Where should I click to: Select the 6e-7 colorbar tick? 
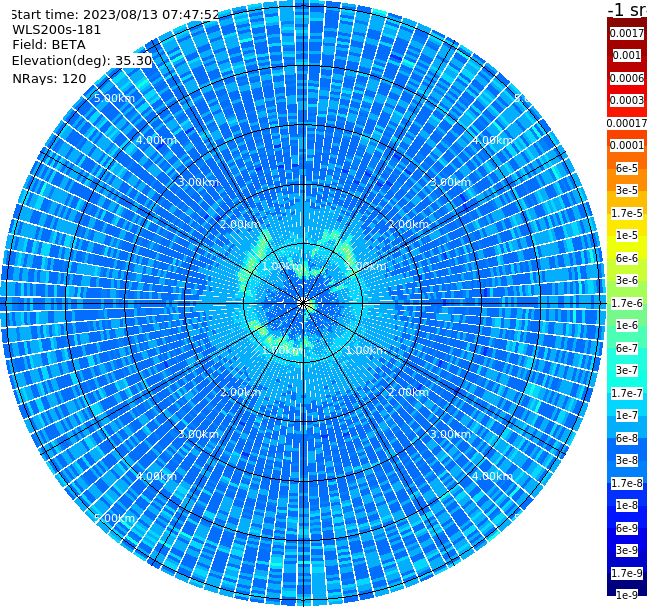pos(627,348)
